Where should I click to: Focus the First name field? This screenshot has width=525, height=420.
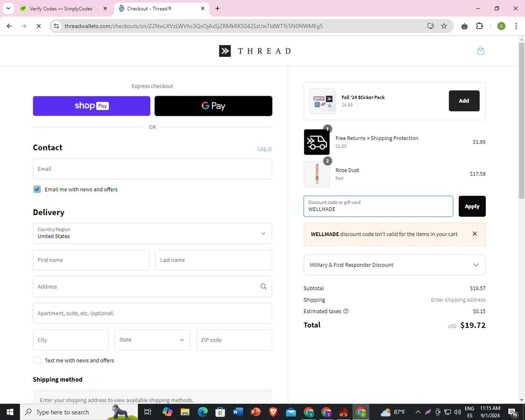91,260
